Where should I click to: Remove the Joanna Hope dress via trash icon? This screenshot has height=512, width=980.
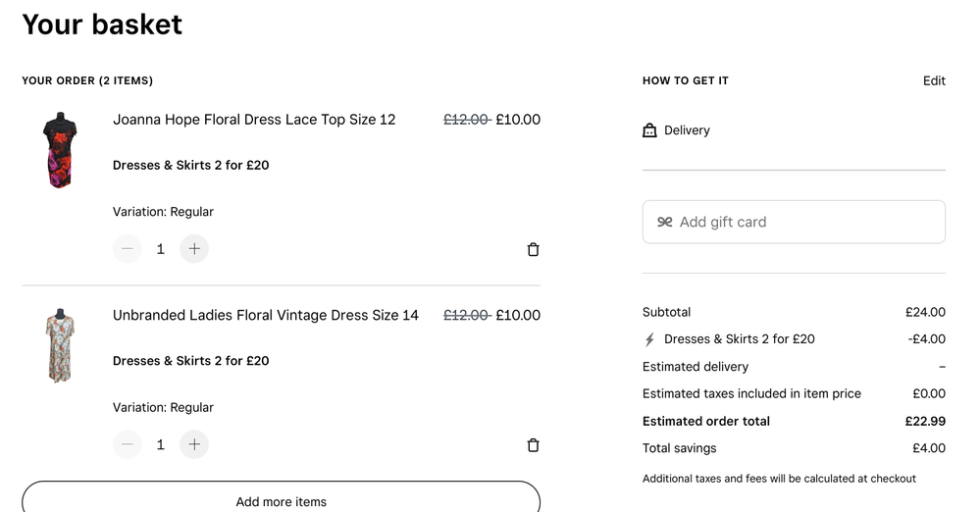tap(533, 249)
